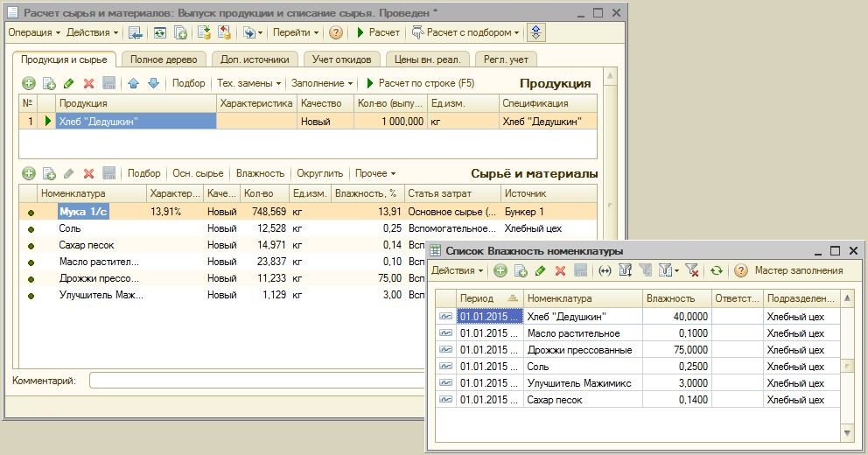Add a new row in Продукция table
The height and width of the screenshot is (455, 868).
(x=29, y=84)
